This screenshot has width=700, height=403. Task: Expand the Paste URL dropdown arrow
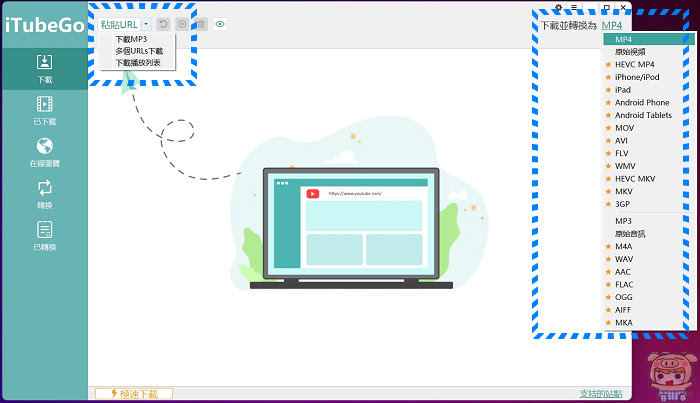tap(146, 24)
